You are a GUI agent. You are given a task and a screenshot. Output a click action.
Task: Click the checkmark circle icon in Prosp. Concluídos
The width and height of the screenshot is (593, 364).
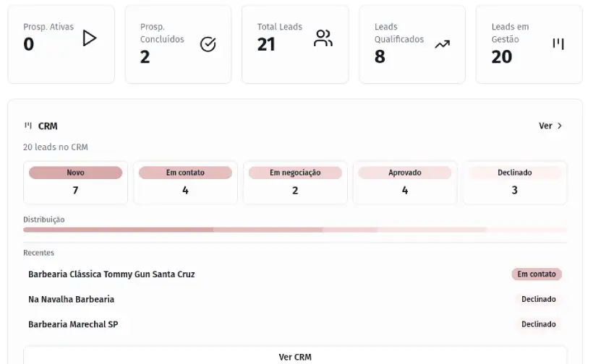point(208,45)
